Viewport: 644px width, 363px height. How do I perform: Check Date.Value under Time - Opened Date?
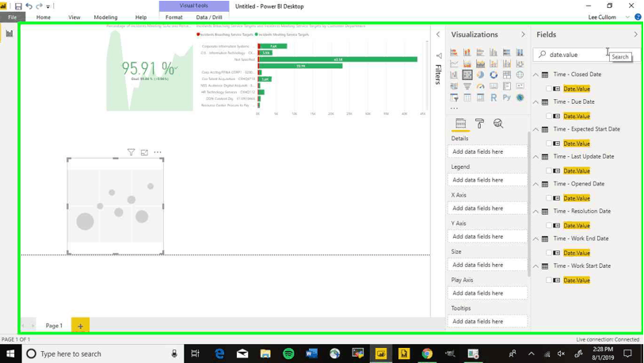[549, 197]
